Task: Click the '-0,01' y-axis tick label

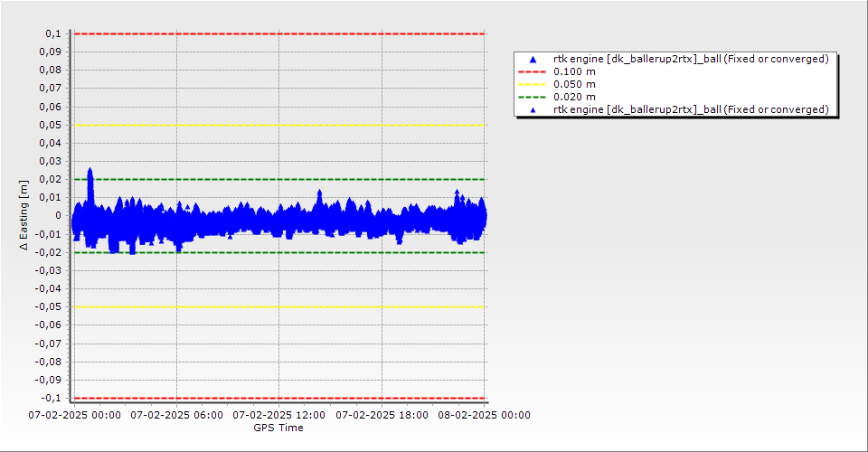Action: [49, 234]
